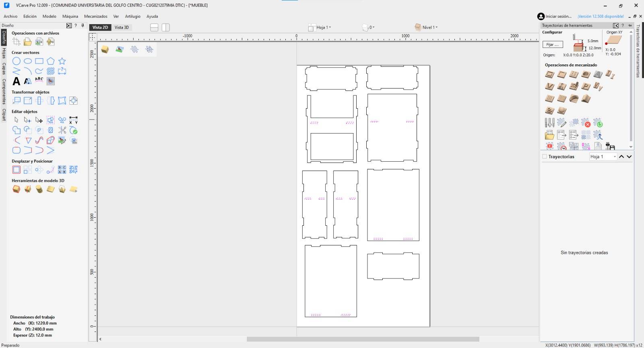Toggle vertical split view layout
The height and width of the screenshot is (348, 644).
pyautogui.click(x=166, y=27)
